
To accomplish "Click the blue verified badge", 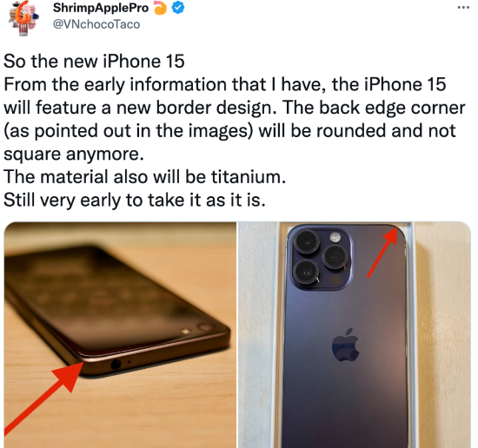I will (177, 8).
